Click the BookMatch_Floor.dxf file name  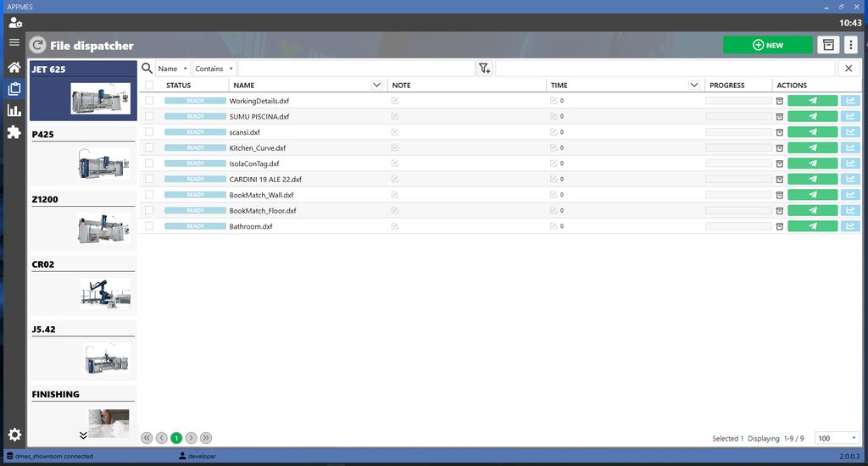click(x=263, y=211)
